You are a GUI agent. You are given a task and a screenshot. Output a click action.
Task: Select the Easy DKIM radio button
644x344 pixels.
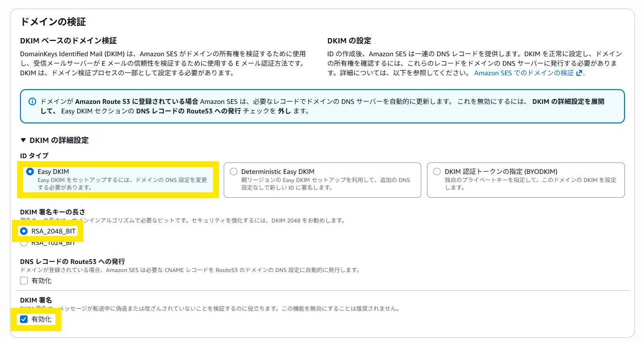click(x=30, y=172)
